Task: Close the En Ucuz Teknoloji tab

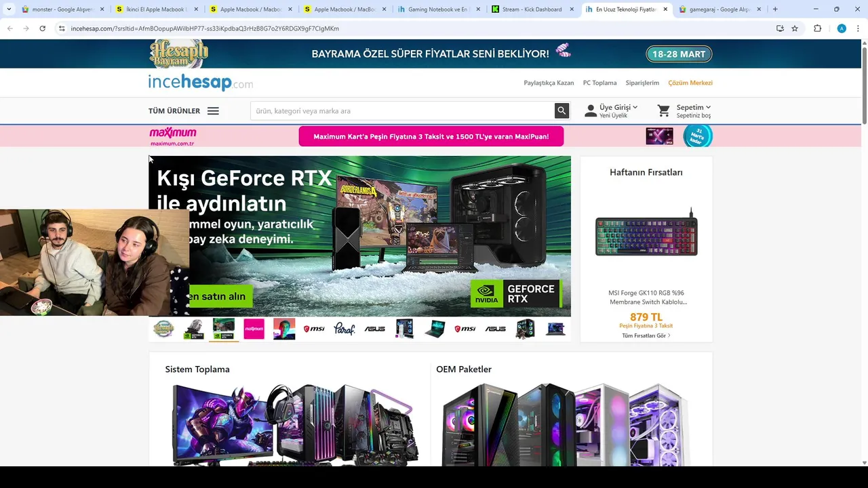Action: (665, 9)
